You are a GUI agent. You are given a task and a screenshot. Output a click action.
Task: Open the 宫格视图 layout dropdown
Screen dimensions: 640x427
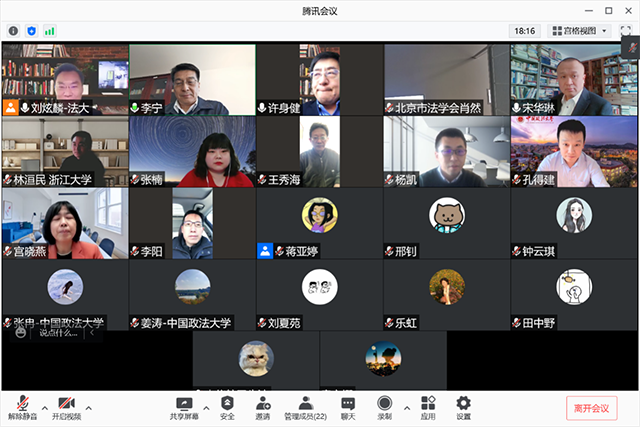click(x=580, y=31)
